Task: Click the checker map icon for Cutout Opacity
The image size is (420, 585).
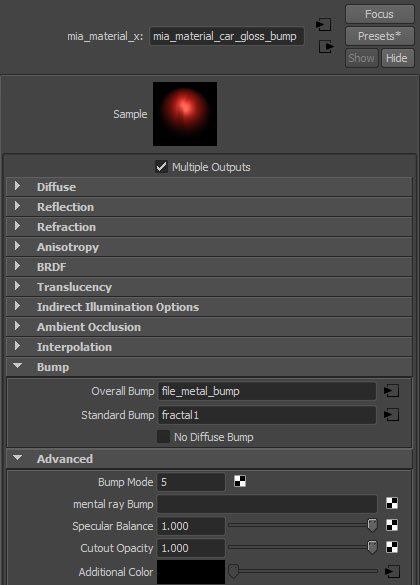Action: point(392,547)
